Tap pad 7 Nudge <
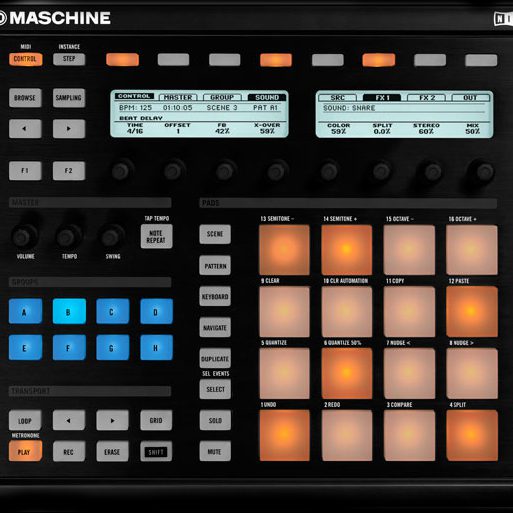 coord(409,373)
